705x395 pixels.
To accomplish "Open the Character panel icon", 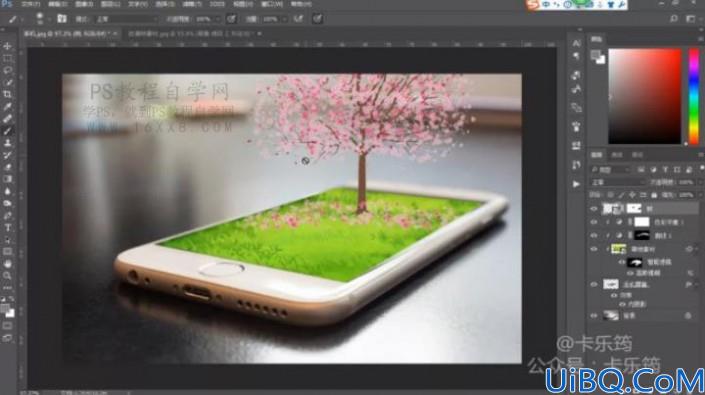I will pyautogui.click(x=576, y=43).
